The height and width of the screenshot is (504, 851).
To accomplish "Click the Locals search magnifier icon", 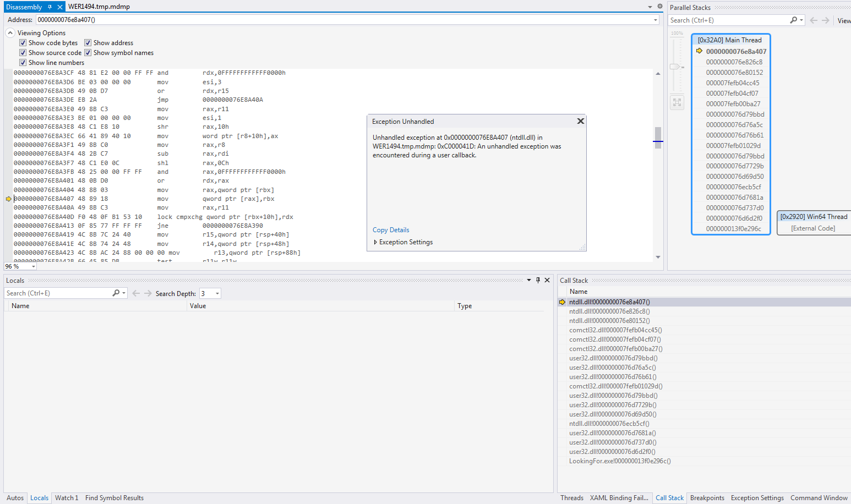I will (x=116, y=293).
